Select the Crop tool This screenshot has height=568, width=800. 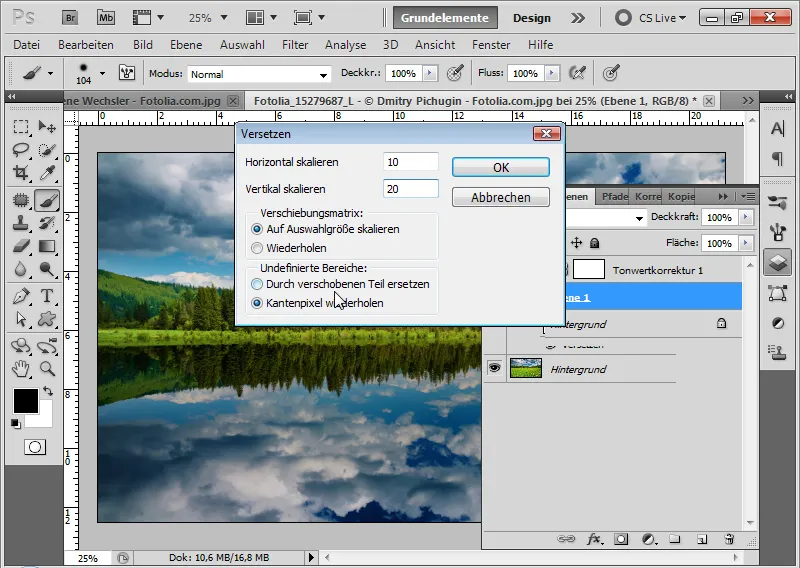click(x=21, y=173)
